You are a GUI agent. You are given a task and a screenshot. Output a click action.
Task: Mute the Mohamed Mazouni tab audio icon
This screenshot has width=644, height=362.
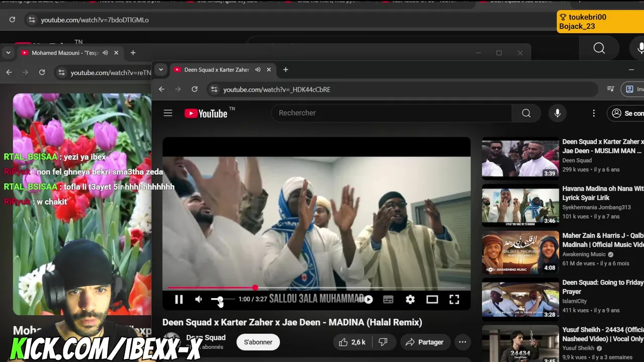105,53
